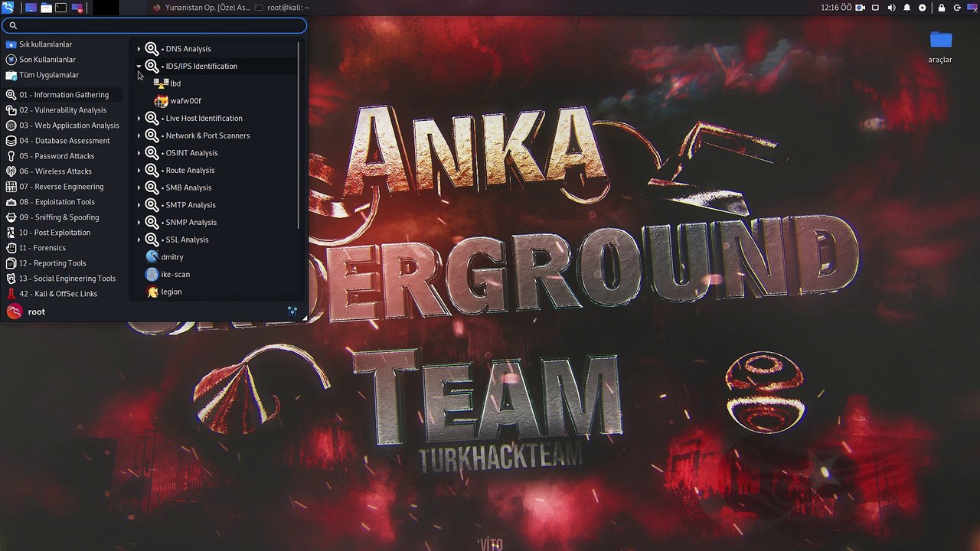Open the volume control in the tray
This screenshot has width=980, height=551.
pyautogui.click(x=891, y=8)
